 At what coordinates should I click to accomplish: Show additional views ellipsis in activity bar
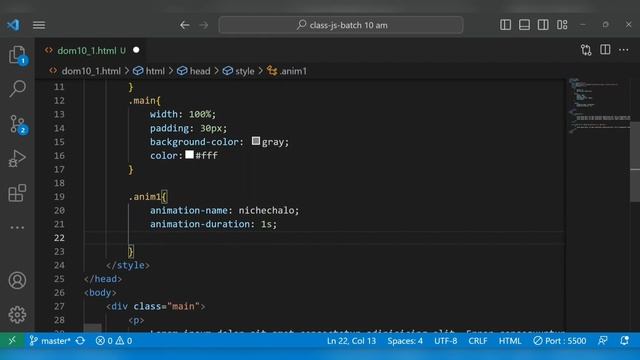(17, 228)
